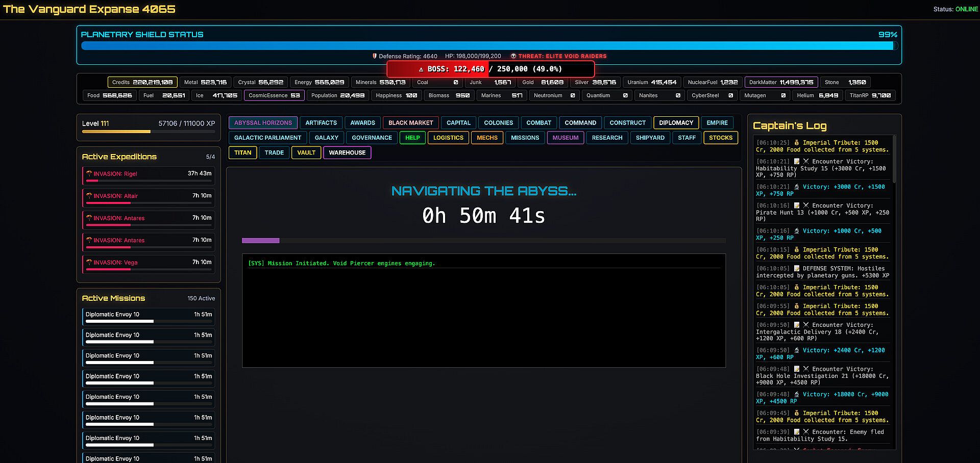Click the warning triangle icon beside BOSS

421,69
